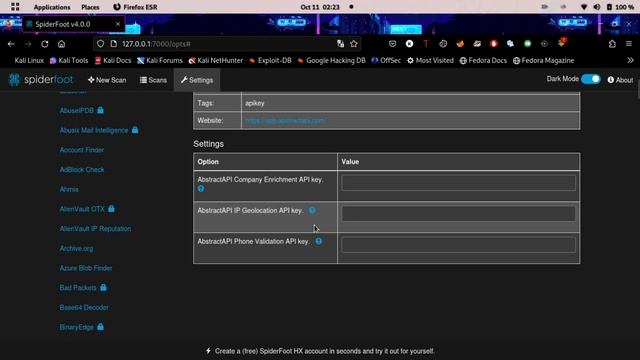This screenshot has height=360, width=640.
Task: Select the Base64 Decoder module
Action: click(84, 307)
